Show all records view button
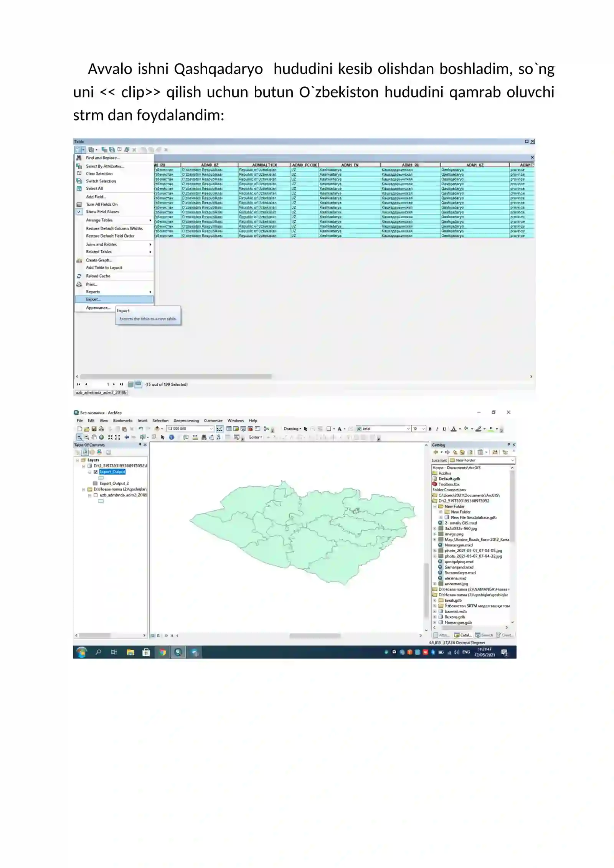Screen dimensions: 614x868 pos(131,384)
